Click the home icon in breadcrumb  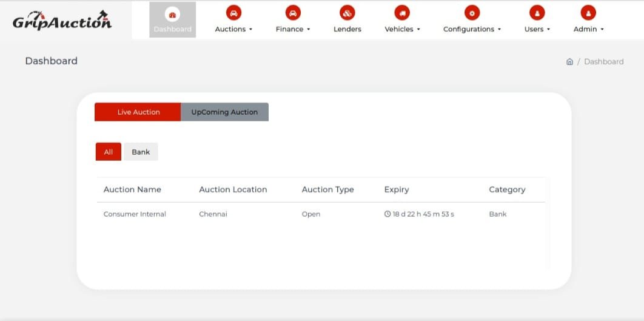569,62
